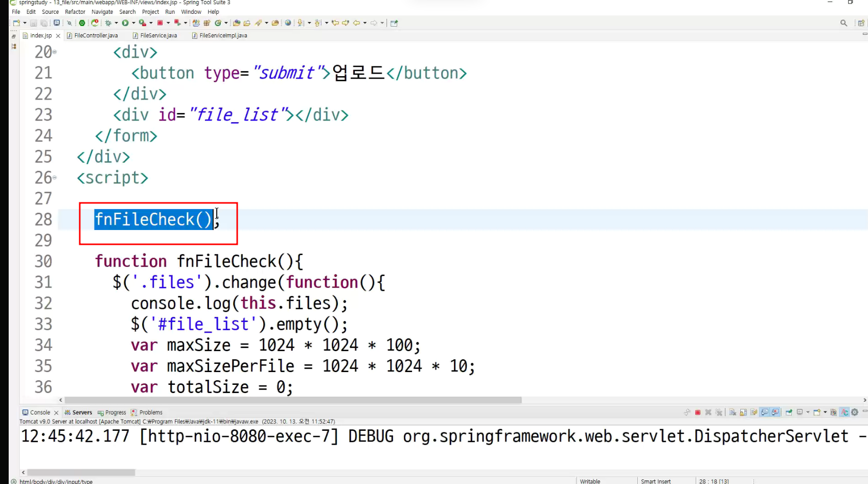Viewport: 868px width, 484px height.
Task: Close the index.jsp editor tab
Action: 58,36
